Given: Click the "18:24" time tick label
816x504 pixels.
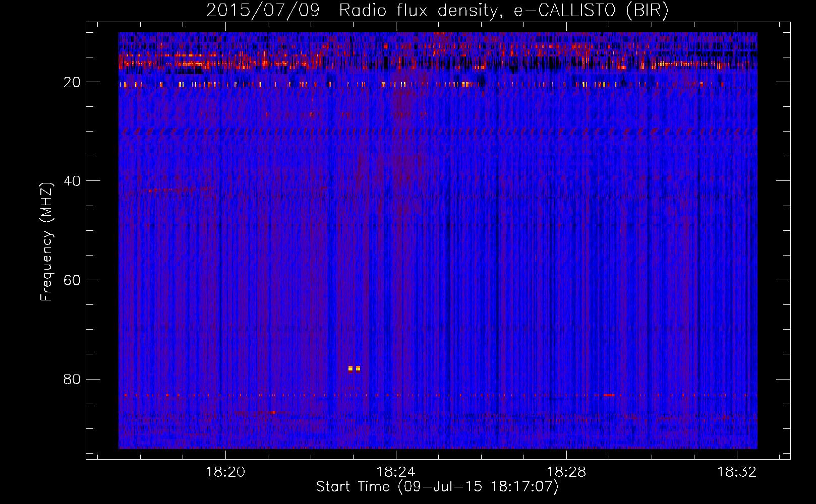Looking at the screenshot, I should coord(396,472).
